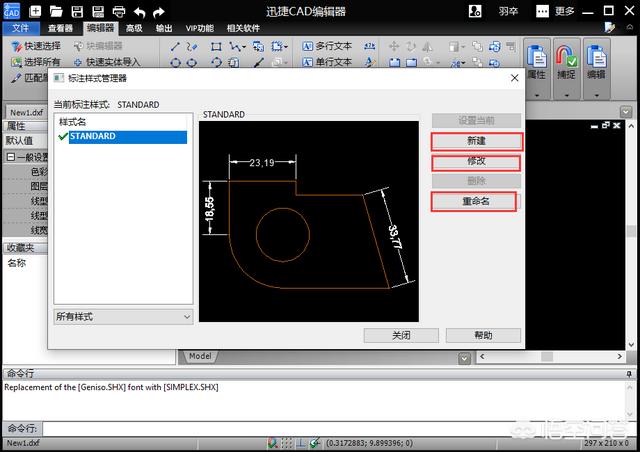
Task: Click the dimension style preview image
Action: tap(309, 221)
